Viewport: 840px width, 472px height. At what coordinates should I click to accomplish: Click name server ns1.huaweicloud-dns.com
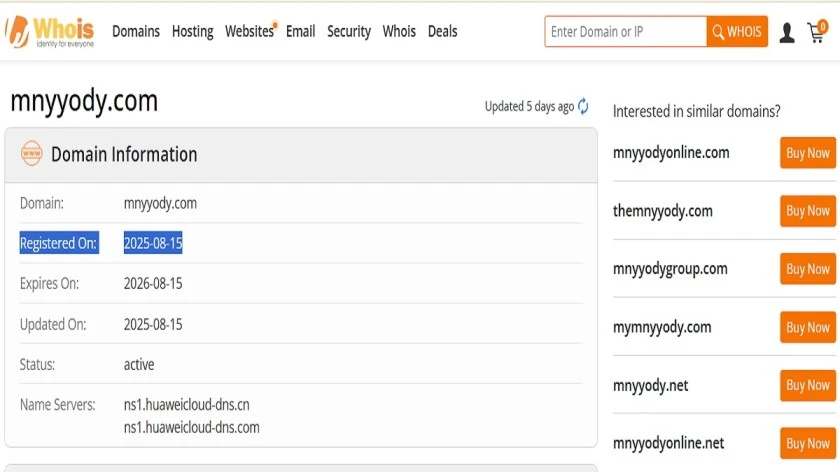pyautogui.click(x=191, y=428)
